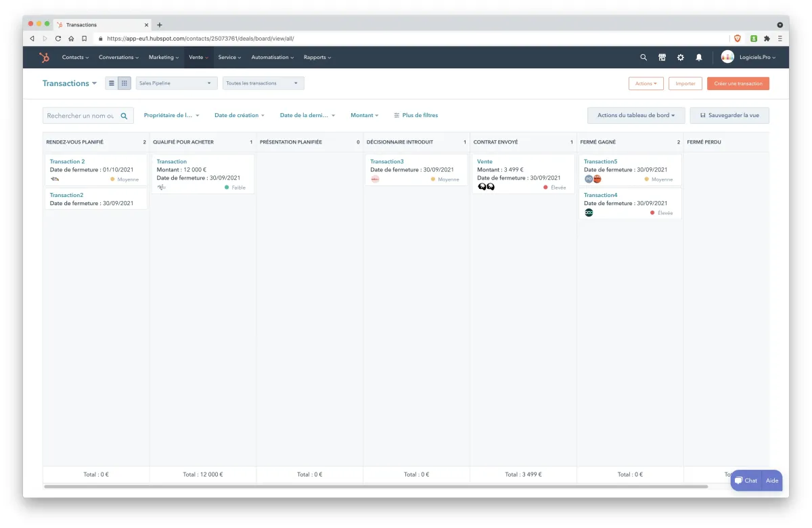Open the Transaction3 deal link
The image size is (812, 528).
[x=387, y=162]
